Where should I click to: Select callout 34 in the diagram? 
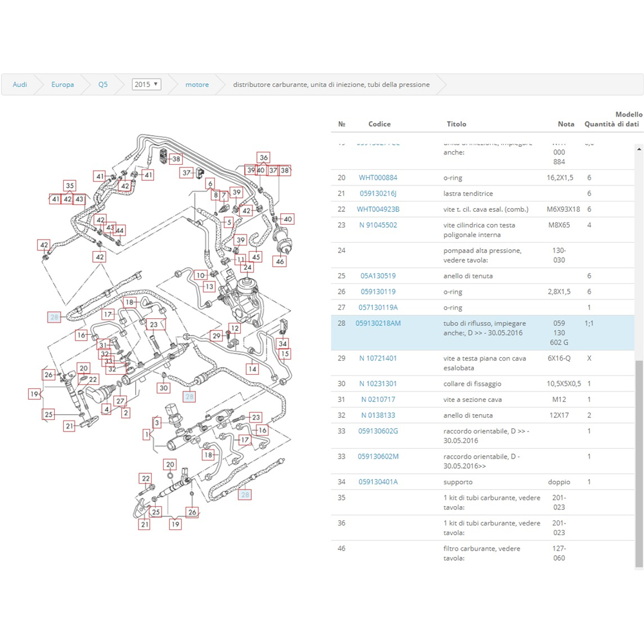pos(283,343)
